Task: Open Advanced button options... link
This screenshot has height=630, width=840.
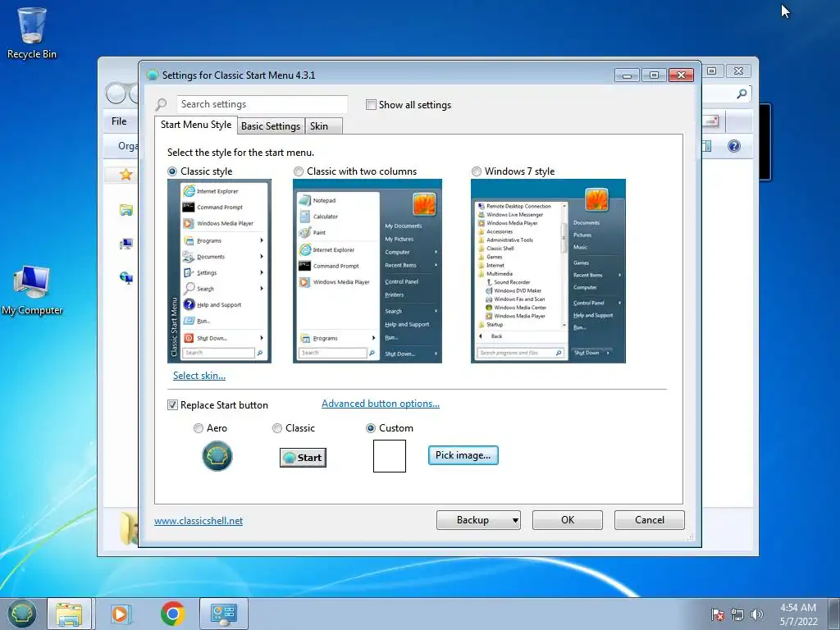Action: tap(381, 404)
